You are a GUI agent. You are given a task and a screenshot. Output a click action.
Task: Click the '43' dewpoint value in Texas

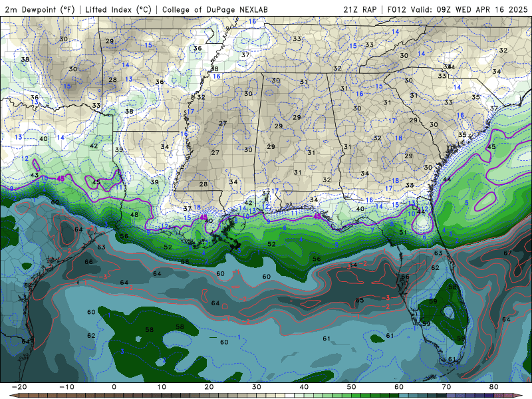[x=35, y=175]
